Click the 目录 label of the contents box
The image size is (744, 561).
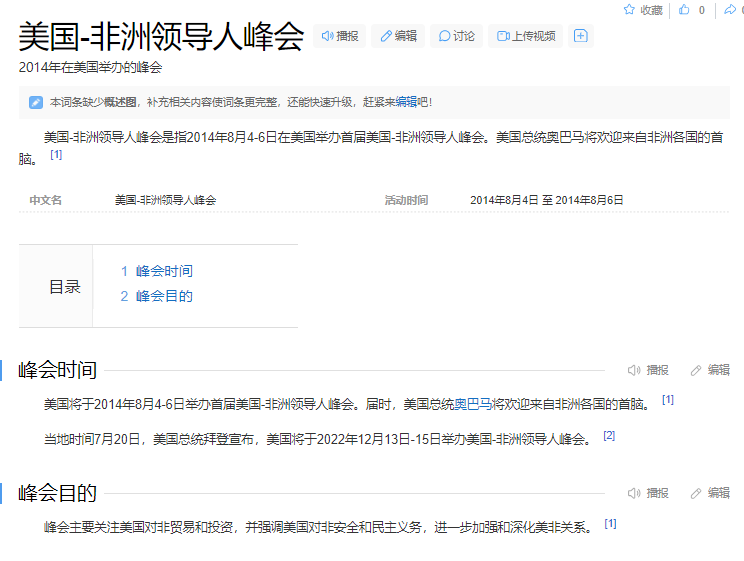click(x=65, y=287)
